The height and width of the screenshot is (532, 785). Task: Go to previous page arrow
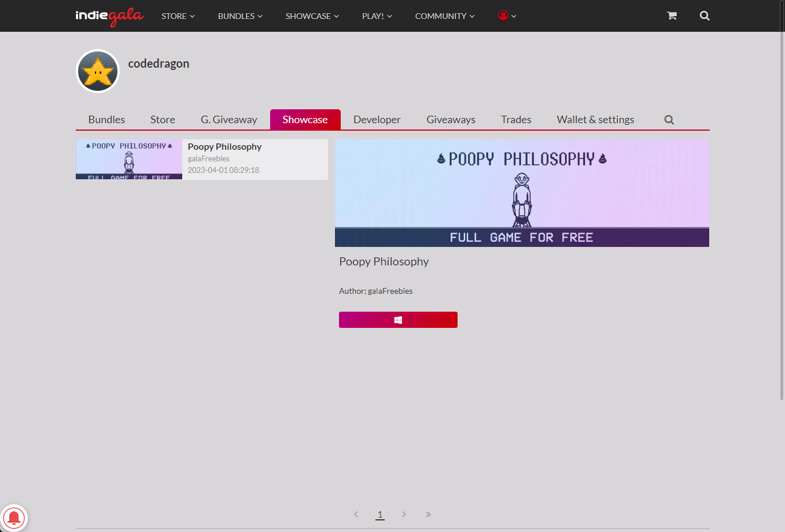(356, 514)
